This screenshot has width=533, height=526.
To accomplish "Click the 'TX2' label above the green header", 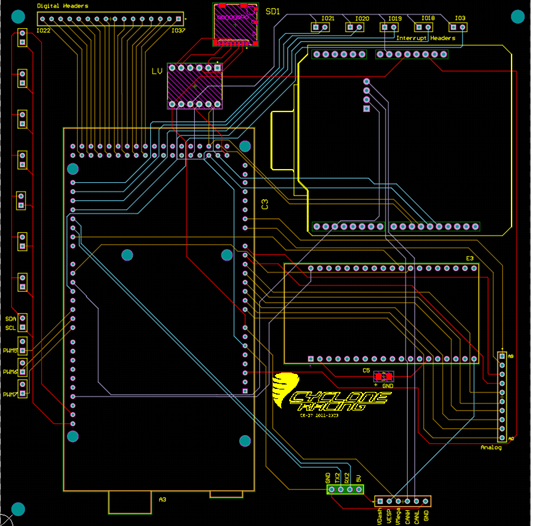I will coord(337,478).
